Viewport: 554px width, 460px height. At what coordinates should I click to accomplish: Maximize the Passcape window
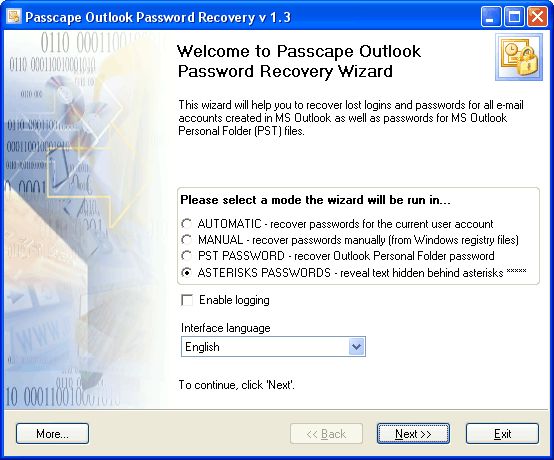[x=514, y=17]
